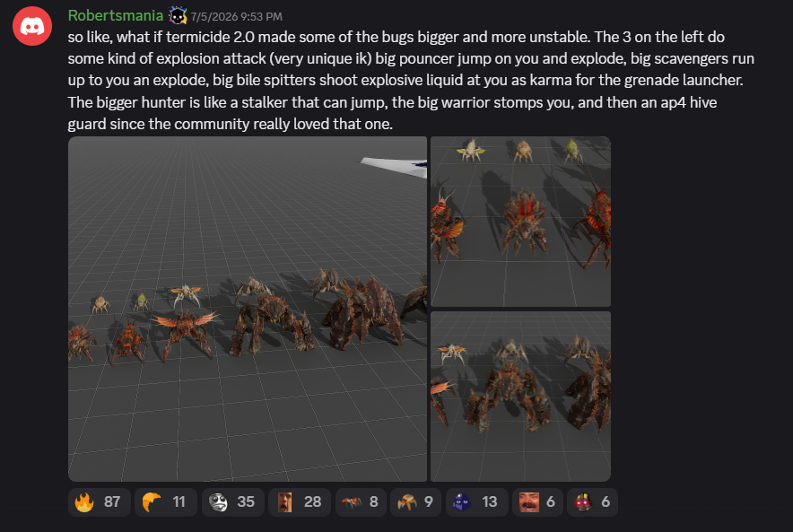793x532 pixels.
Task: Toggle the red bug reaction with 8
Action: 361,502
